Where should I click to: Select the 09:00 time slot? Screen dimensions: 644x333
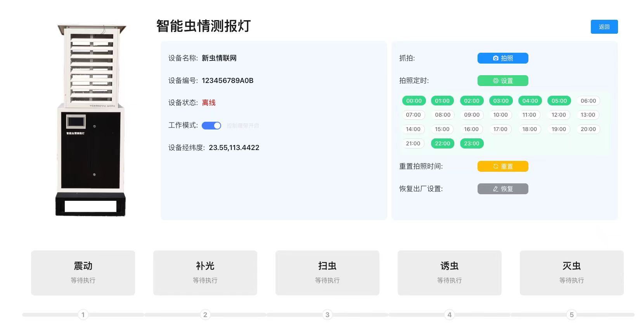pyautogui.click(x=472, y=115)
